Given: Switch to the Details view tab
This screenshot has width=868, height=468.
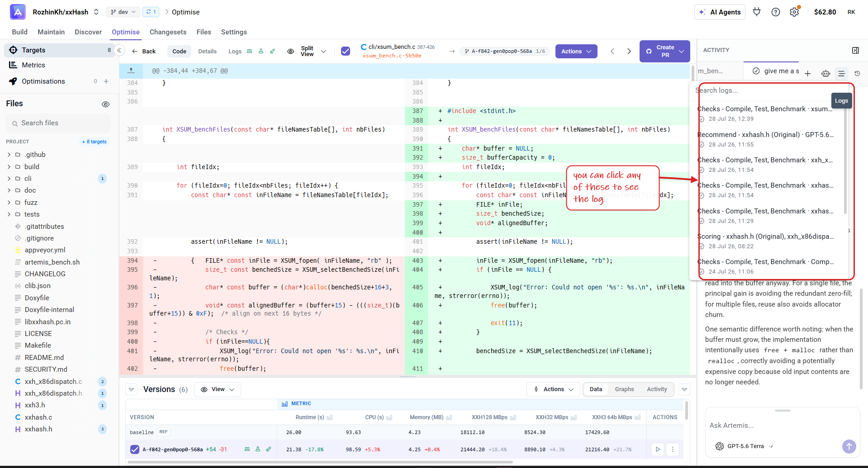Looking at the screenshot, I should (x=207, y=51).
